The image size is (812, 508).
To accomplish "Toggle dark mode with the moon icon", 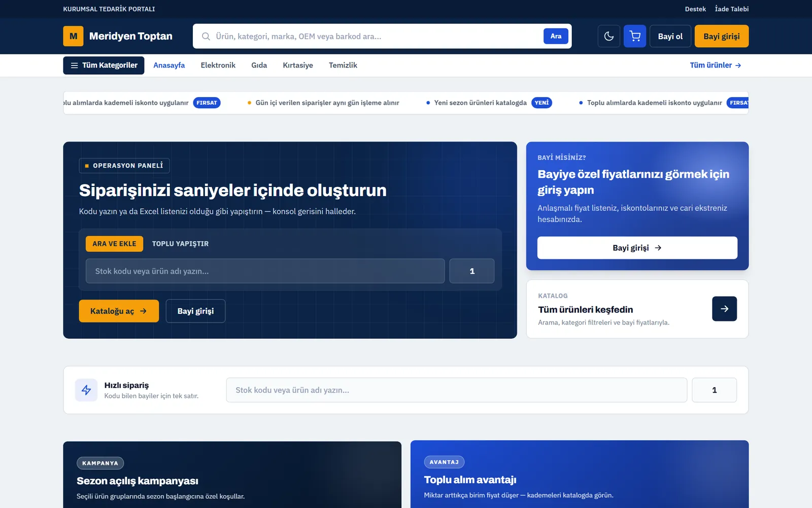I will coord(608,36).
